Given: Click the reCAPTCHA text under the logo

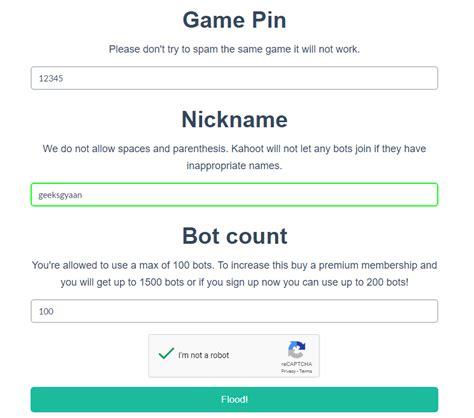Looking at the screenshot, I should coord(296,364).
